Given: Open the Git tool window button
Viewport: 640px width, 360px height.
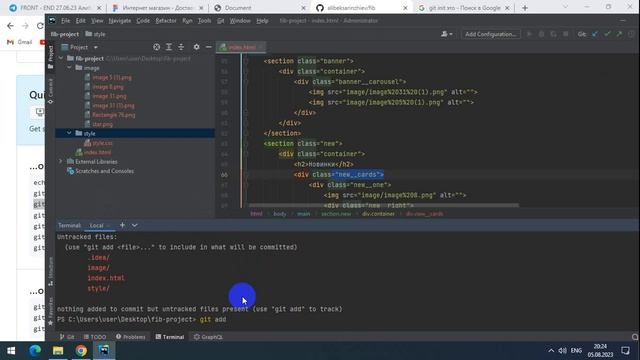Looking at the screenshot, I should point(67,337).
